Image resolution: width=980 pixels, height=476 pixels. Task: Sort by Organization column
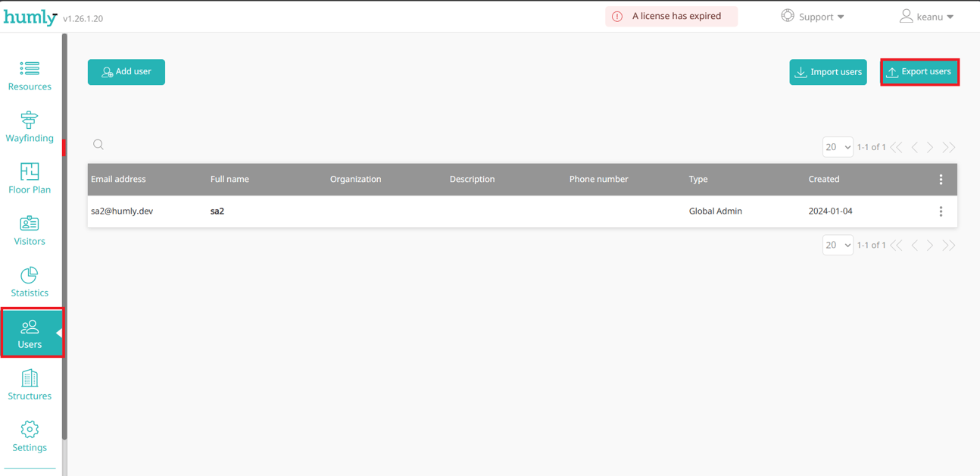[x=355, y=180]
